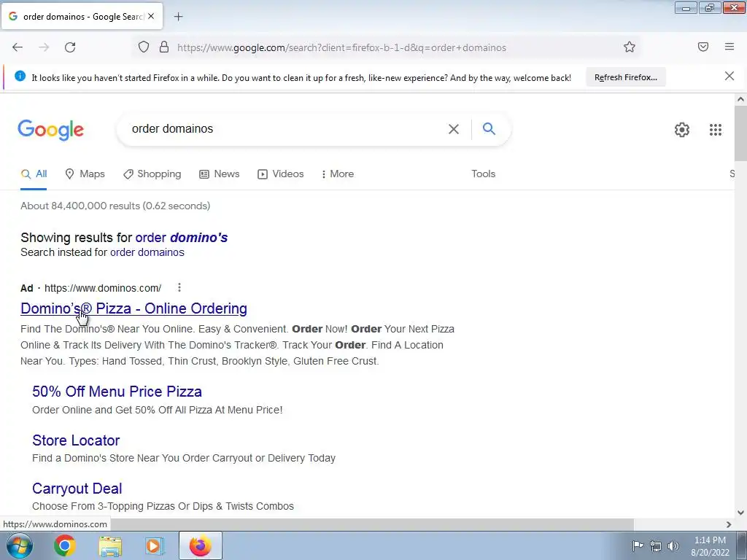The height and width of the screenshot is (560, 747).
Task: Switch to the Videos tab
Action: (281, 174)
